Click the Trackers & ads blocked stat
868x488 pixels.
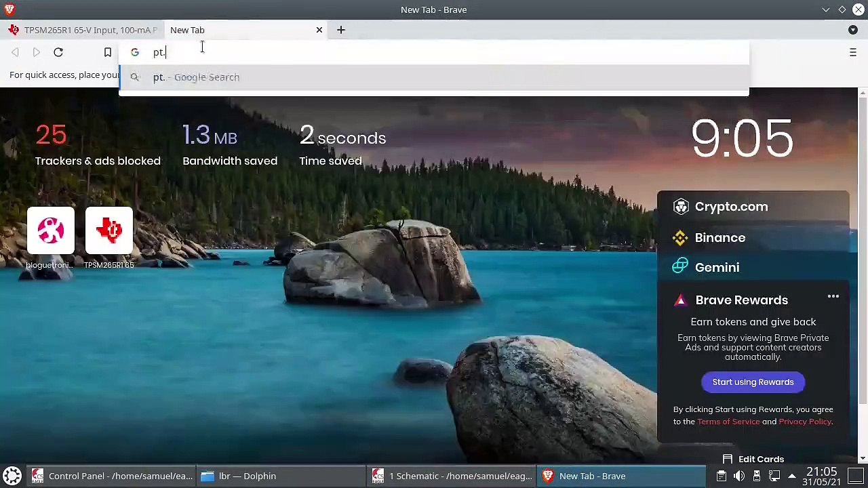pyautogui.click(x=98, y=145)
